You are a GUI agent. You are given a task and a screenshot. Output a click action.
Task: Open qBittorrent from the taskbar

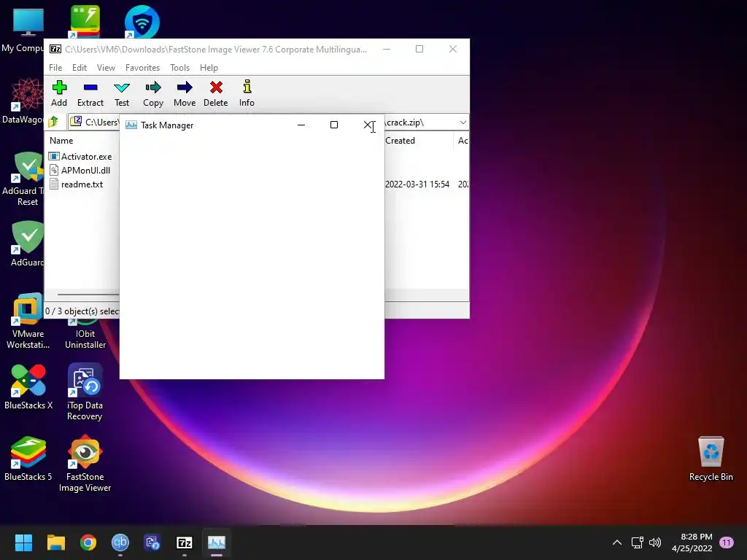point(120,542)
